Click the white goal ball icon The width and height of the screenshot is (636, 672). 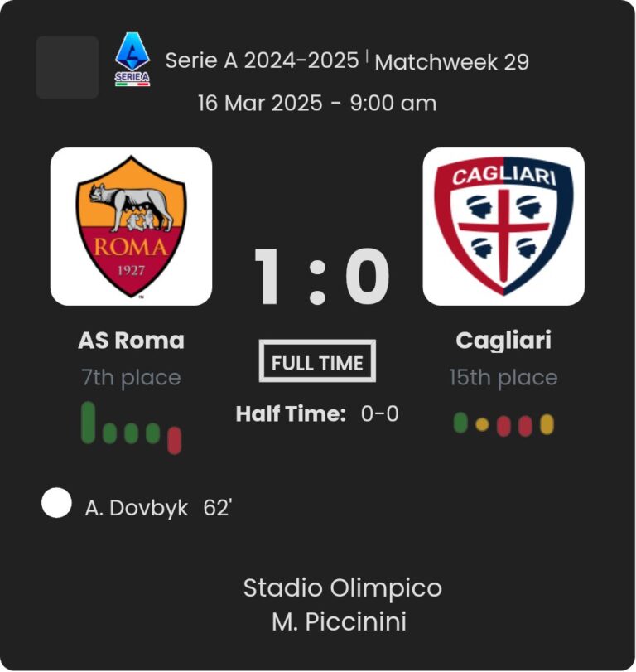pyautogui.click(x=56, y=503)
